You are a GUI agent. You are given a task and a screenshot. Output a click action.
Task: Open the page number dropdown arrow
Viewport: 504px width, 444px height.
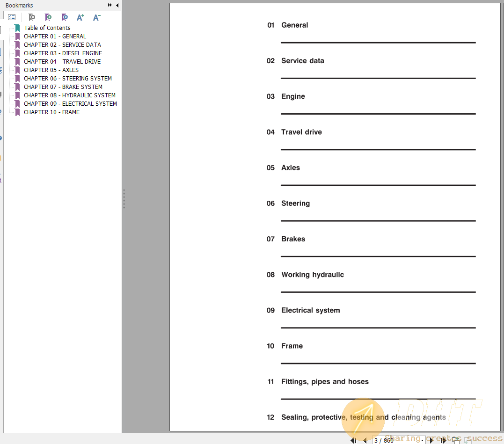(x=423, y=440)
